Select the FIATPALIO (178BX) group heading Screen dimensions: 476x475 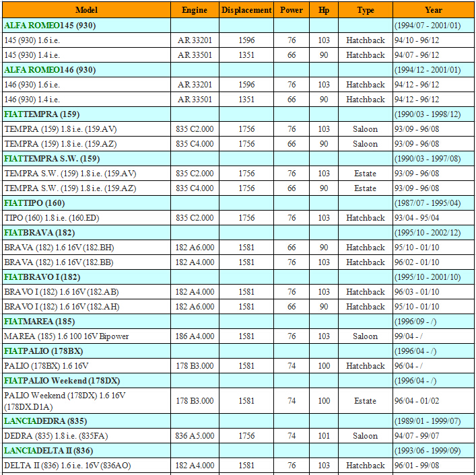43,351
